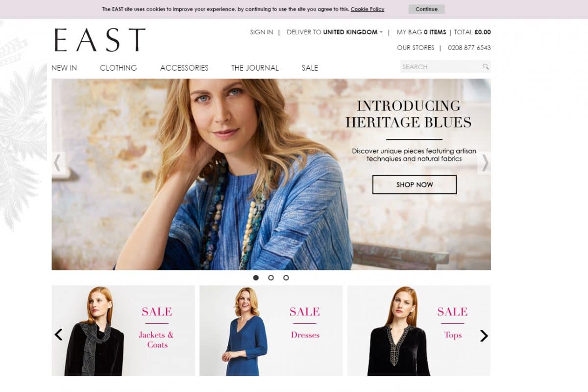Click into the Search input field
The height and width of the screenshot is (392, 588).
coord(441,67)
